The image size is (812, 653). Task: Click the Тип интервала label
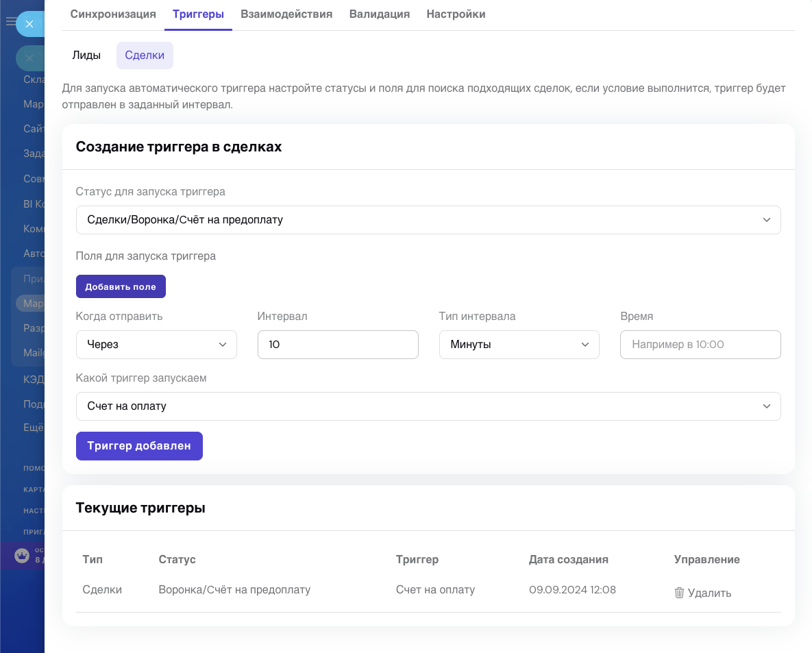click(x=477, y=317)
